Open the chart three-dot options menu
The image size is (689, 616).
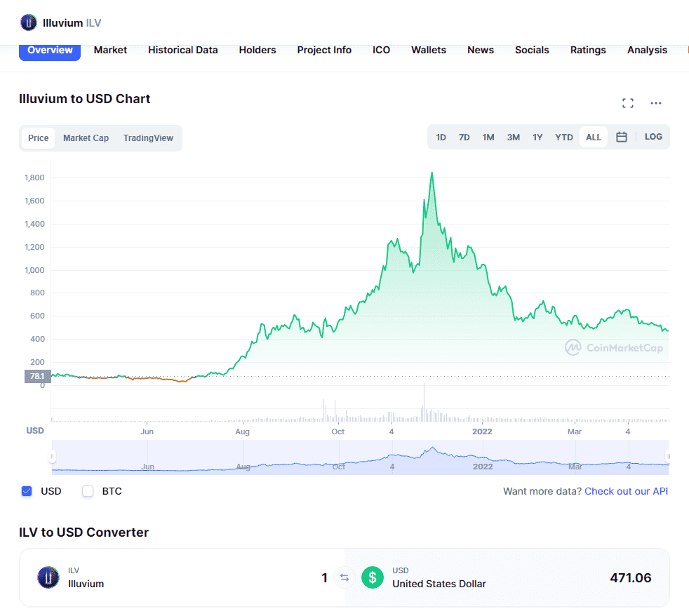pos(655,103)
